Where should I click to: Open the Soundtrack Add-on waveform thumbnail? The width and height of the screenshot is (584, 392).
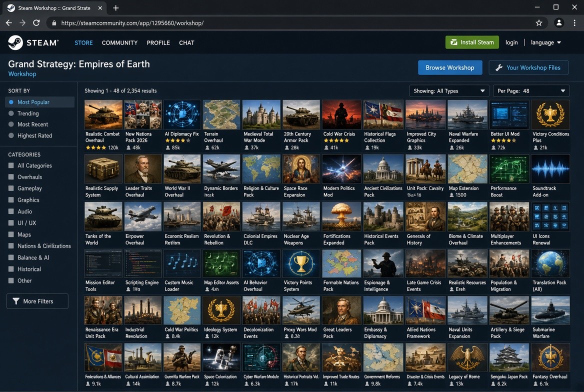pyautogui.click(x=550, y=169)
